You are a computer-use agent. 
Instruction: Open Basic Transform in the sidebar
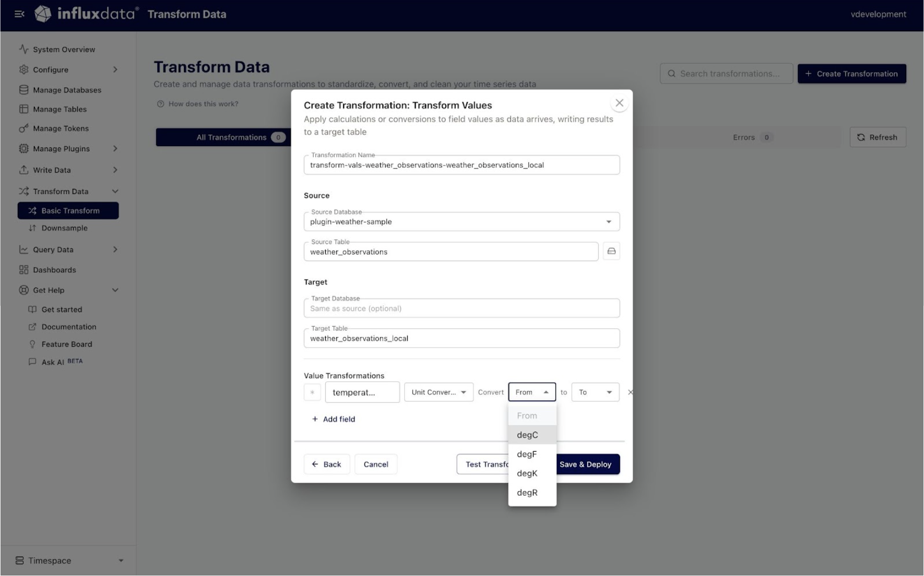68,211
